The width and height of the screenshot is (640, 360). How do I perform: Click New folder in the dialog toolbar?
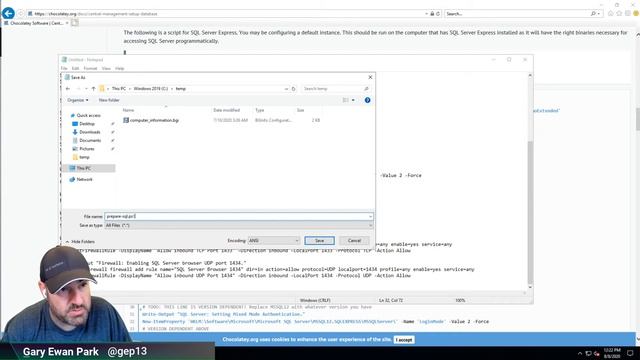tap(109, 100)
